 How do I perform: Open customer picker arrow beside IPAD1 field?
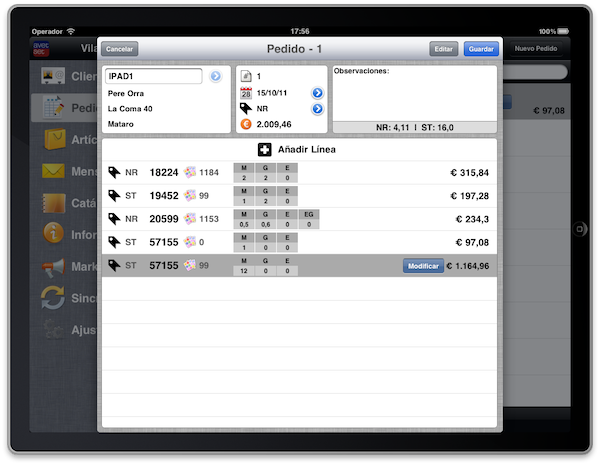click(215, 76)
